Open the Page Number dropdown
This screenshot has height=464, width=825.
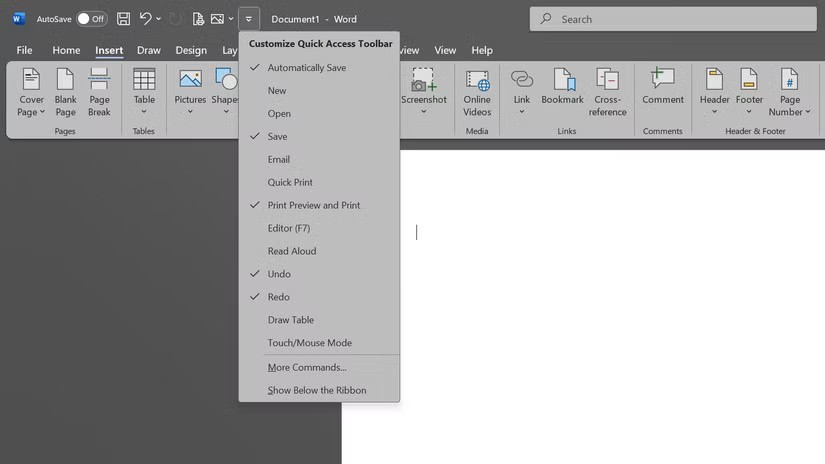tap(789, 92)
